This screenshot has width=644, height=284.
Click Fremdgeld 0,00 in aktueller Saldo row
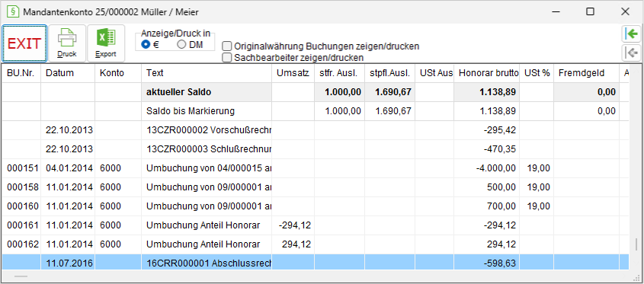pyautogui.click(x=607, y=92)
